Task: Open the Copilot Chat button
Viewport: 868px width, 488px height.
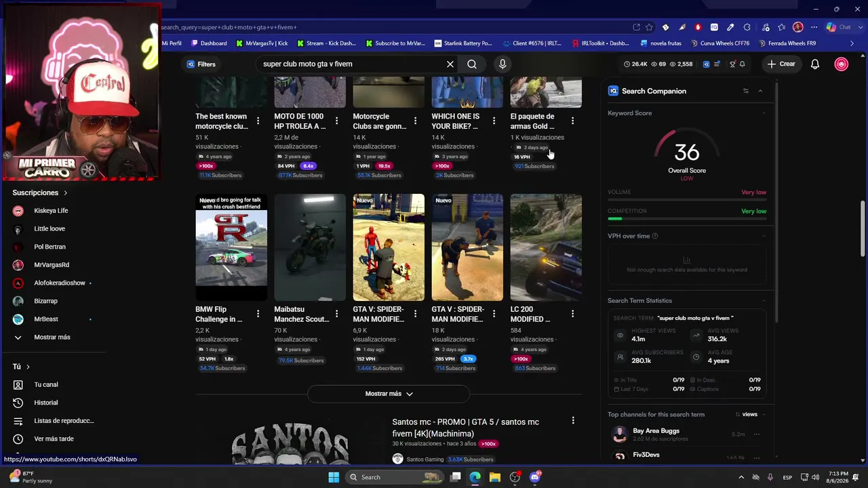Action: [839, 27]
